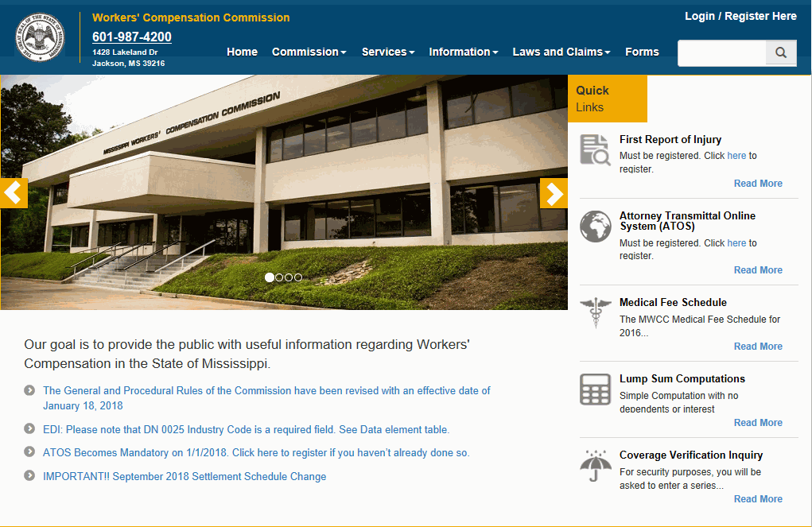
Task: Read More about Medical Fee Schedule
Action: (758, 347)
